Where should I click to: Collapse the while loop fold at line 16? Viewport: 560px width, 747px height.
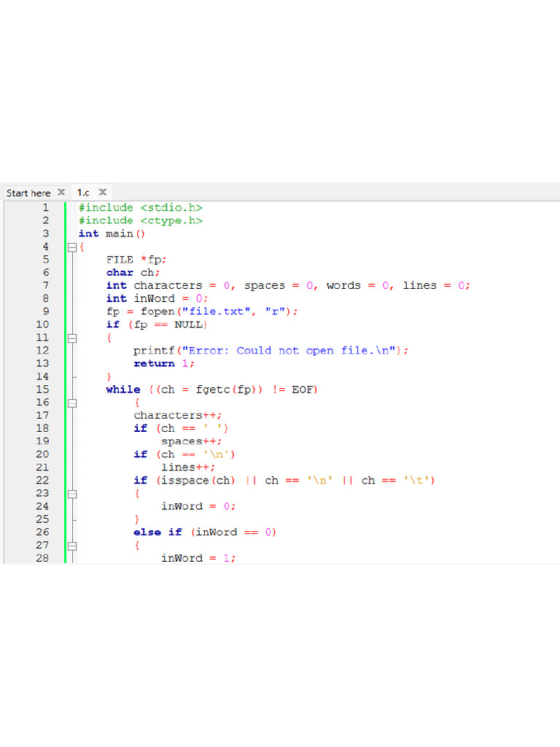click(72, 403)
